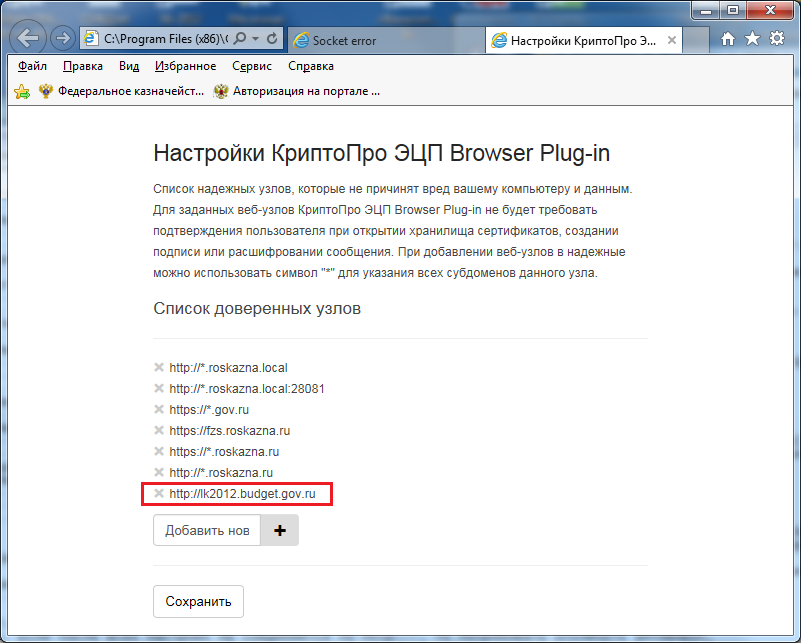Open Авторизация на портале favorite link
This screenshot has width=801, height=643.
[x=297, y=91]
